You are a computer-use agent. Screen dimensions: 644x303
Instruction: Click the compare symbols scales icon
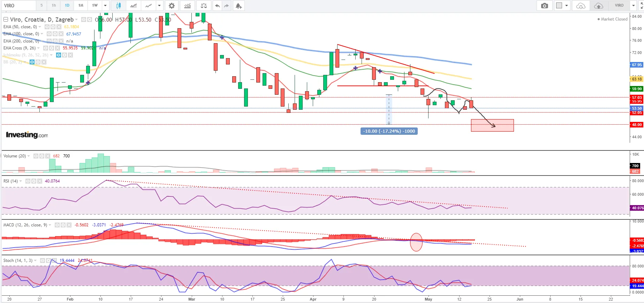pos(204,6)
